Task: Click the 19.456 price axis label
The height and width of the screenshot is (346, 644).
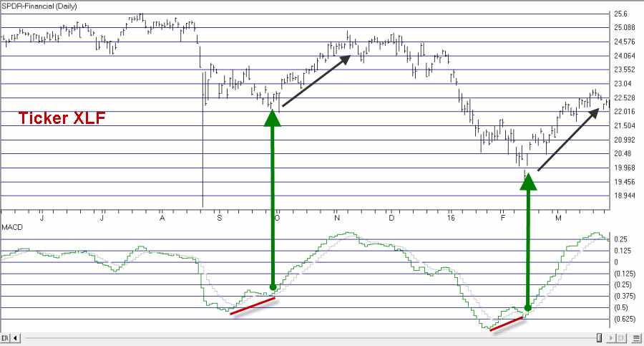Action: click(624, 181)
